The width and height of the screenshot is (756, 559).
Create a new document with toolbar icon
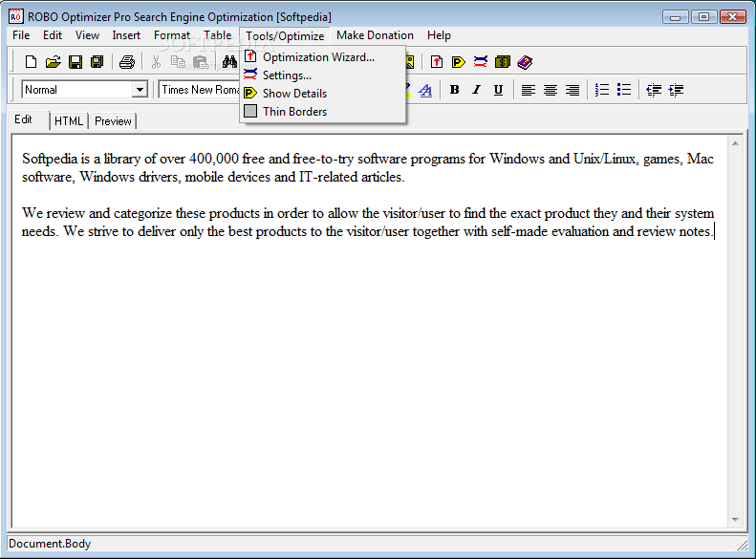pyautogui.click(x=31, y=62)
